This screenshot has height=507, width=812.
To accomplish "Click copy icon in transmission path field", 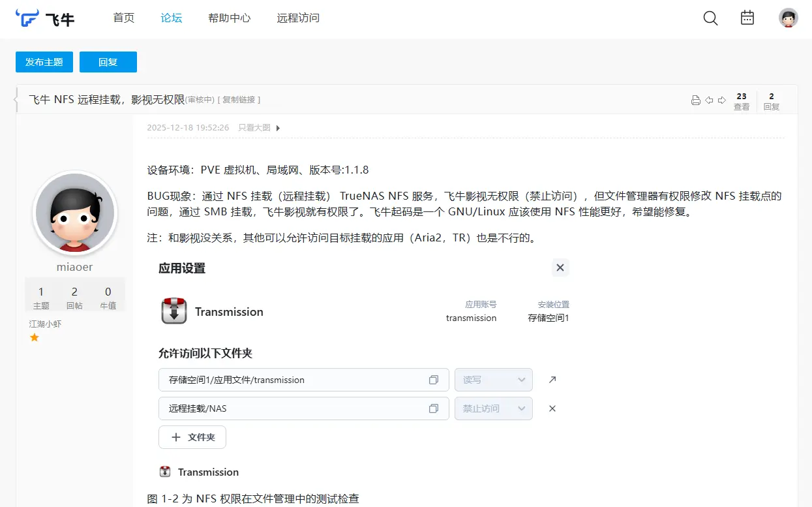I will (434, 380).
